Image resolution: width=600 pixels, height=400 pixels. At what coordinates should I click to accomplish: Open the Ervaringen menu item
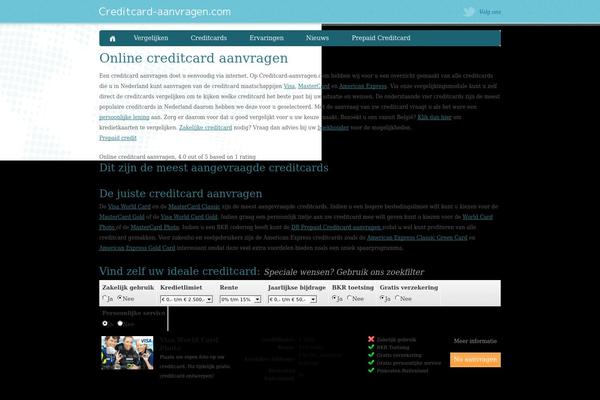point(267,38)
